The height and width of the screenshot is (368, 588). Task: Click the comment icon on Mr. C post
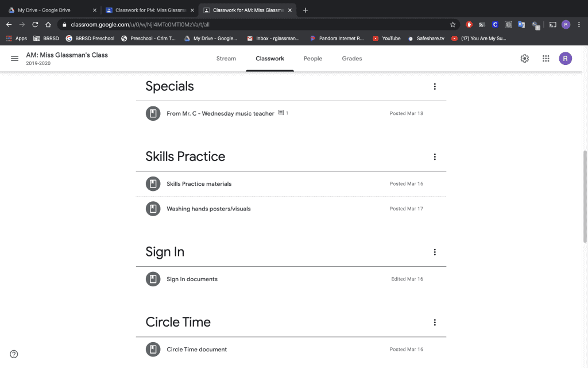coord(281,113)
